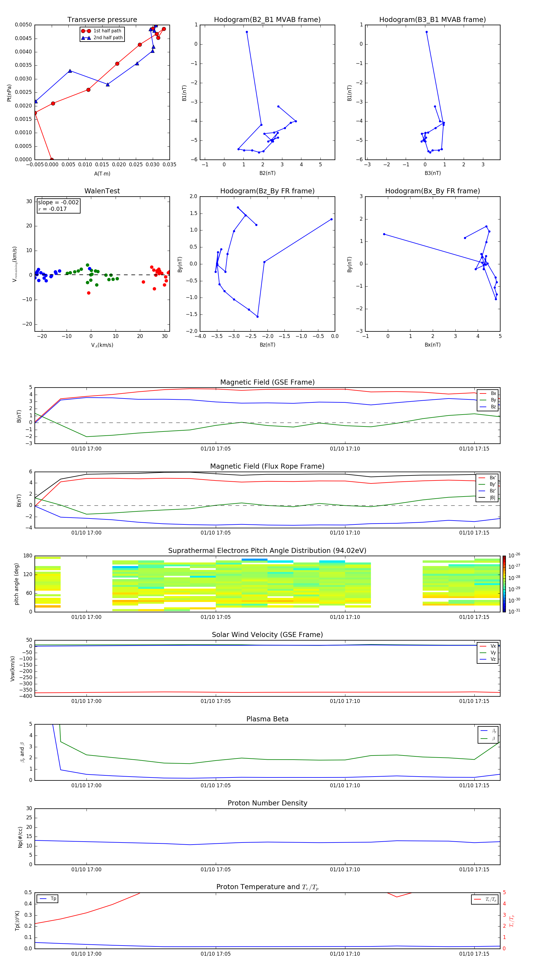Click the 'Proton Temperature and Te/Tp' title

point(267,887)
